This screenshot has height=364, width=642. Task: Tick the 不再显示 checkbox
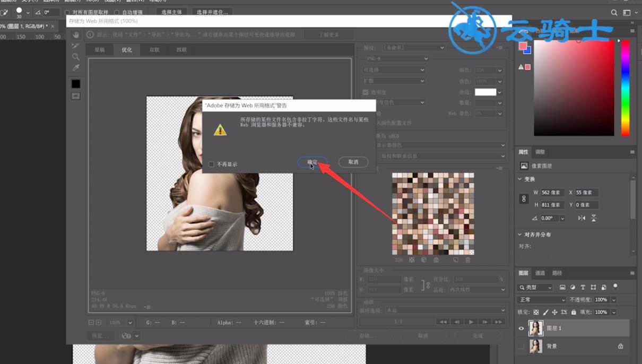tap(211, 164)
